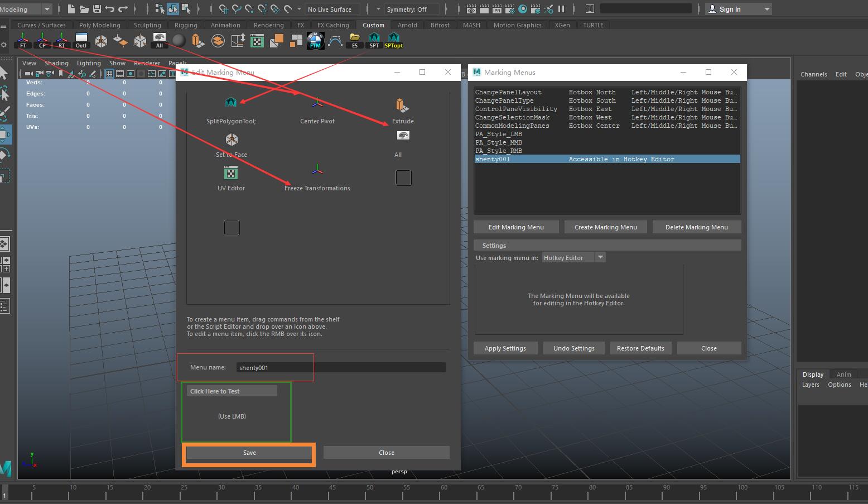
Task: Open the No Live Surface field
Action: coord(332,9)
